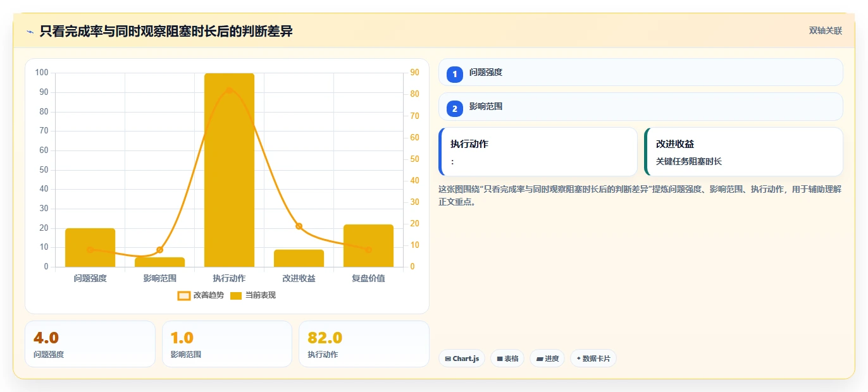Click the number 2 badge for 影响范围
Viewport: 868px width, 392px height.
(x=454, y=109)
